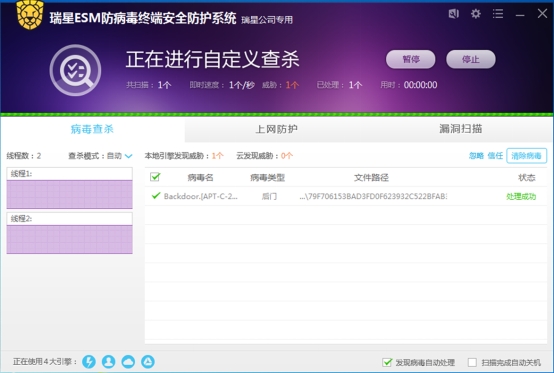Close the Rising ESM window

click(542, 14)
